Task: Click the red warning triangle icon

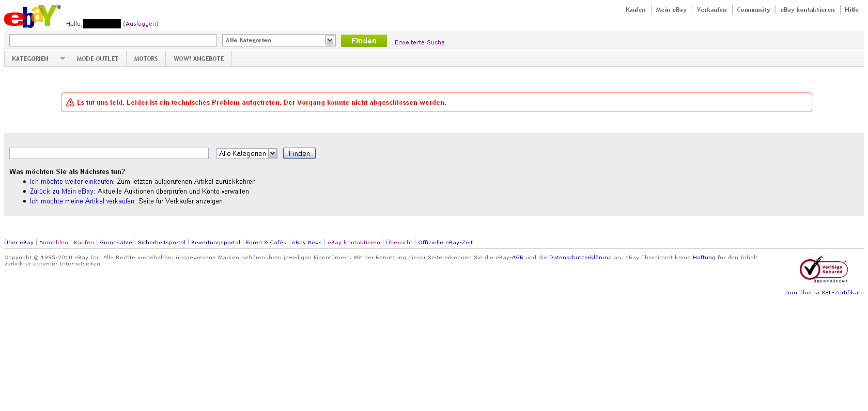Action: click(70, 102)
